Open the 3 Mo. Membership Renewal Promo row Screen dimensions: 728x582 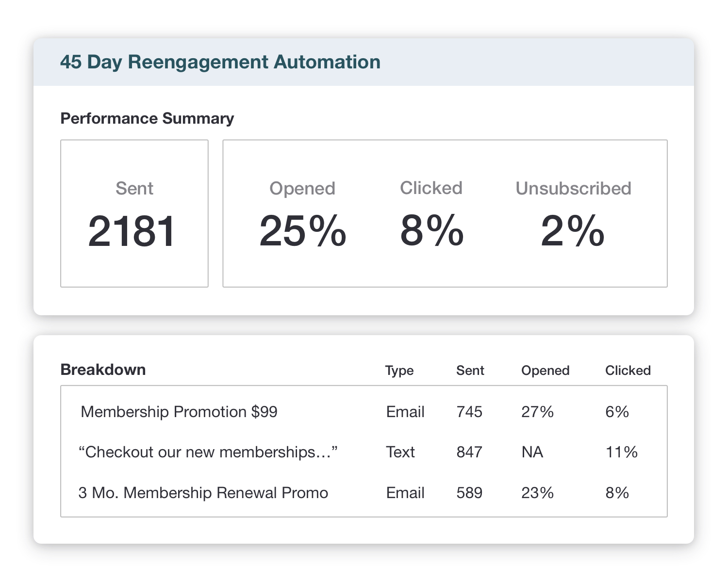(203, 493)
